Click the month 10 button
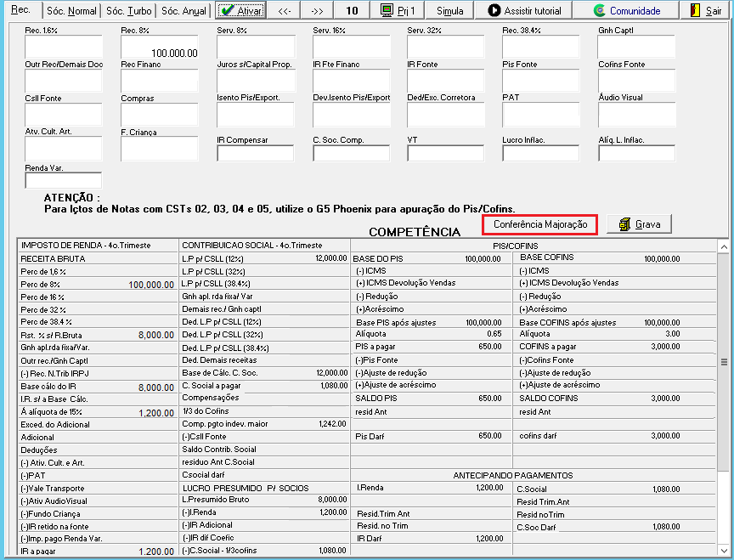The image size is (734, 560). (352, 10)
